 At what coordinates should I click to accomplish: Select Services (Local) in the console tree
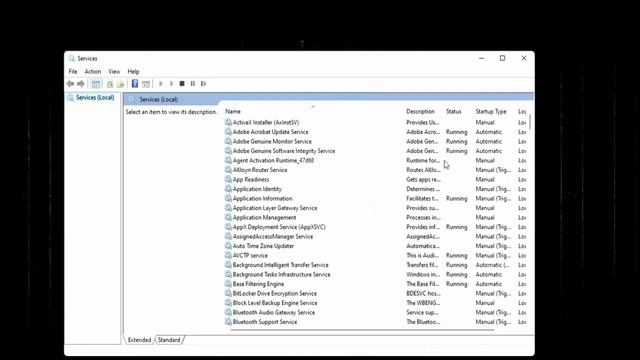95,98
